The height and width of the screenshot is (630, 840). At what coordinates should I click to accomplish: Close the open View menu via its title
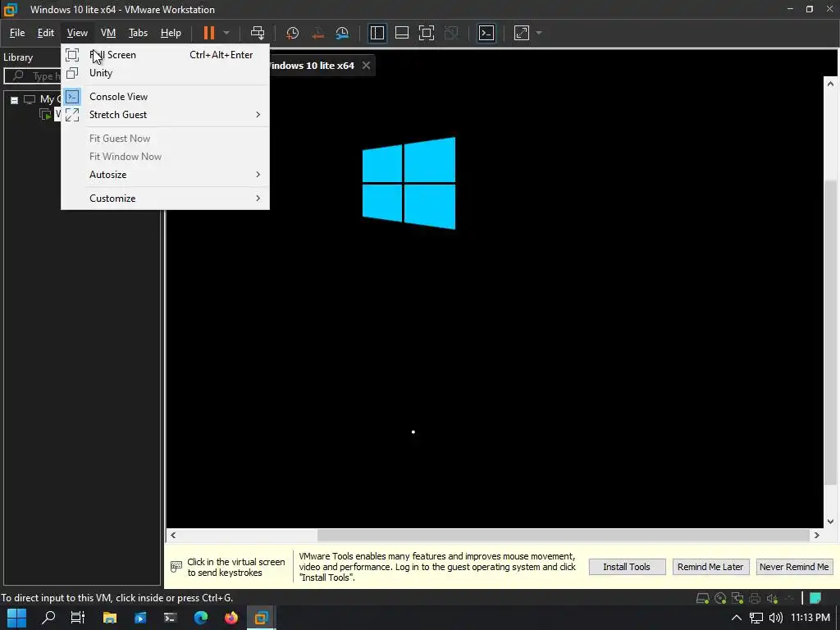pyautogui.click(x=77, y=33)
